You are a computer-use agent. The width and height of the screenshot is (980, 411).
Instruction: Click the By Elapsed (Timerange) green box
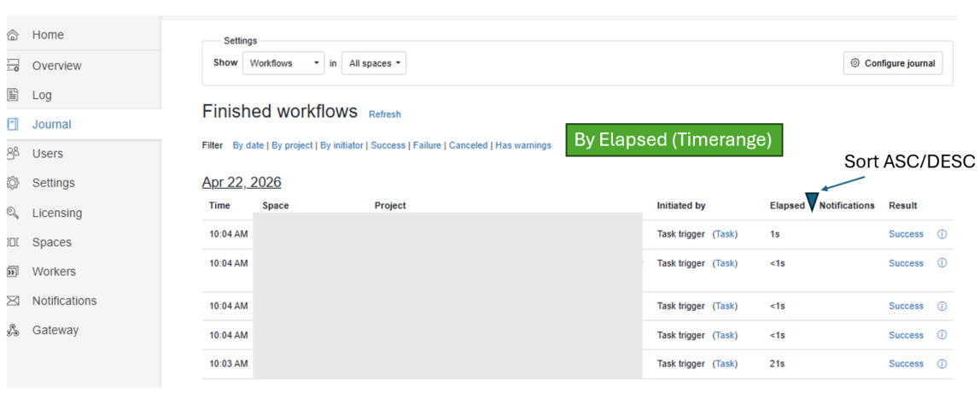pos(673,140)
